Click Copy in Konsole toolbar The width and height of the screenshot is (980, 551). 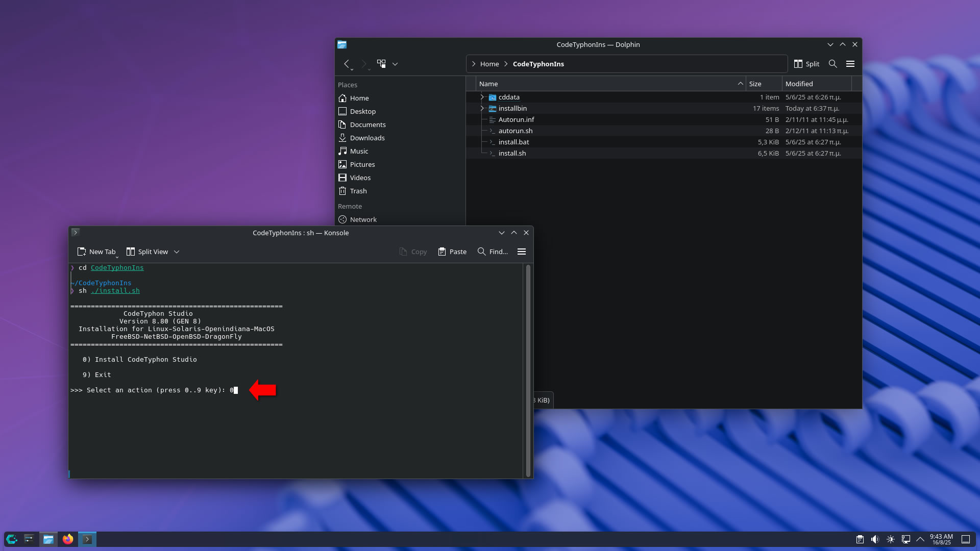coord(413,252)
